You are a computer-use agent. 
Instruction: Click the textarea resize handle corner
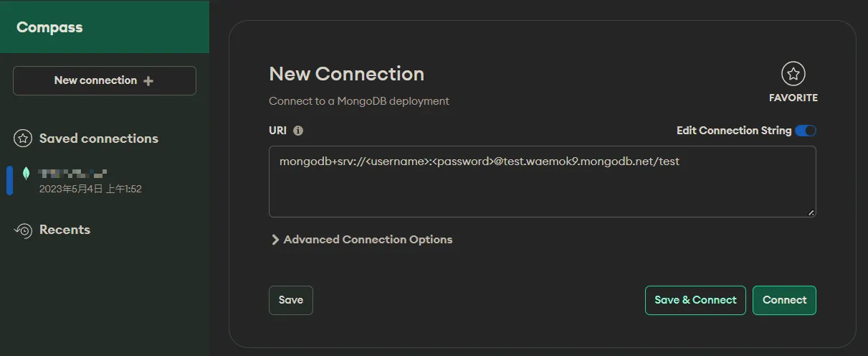pyautogui.click(x=811, y=212)
